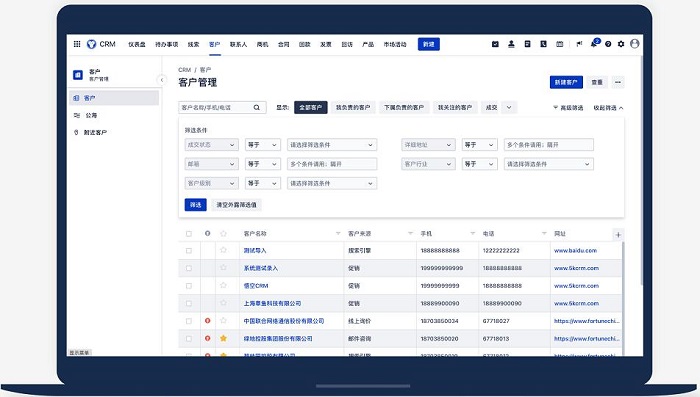Tick the checkbox for 测试导入 row
Viewport: 700px width, 397px height.
[x=189, y=251]
